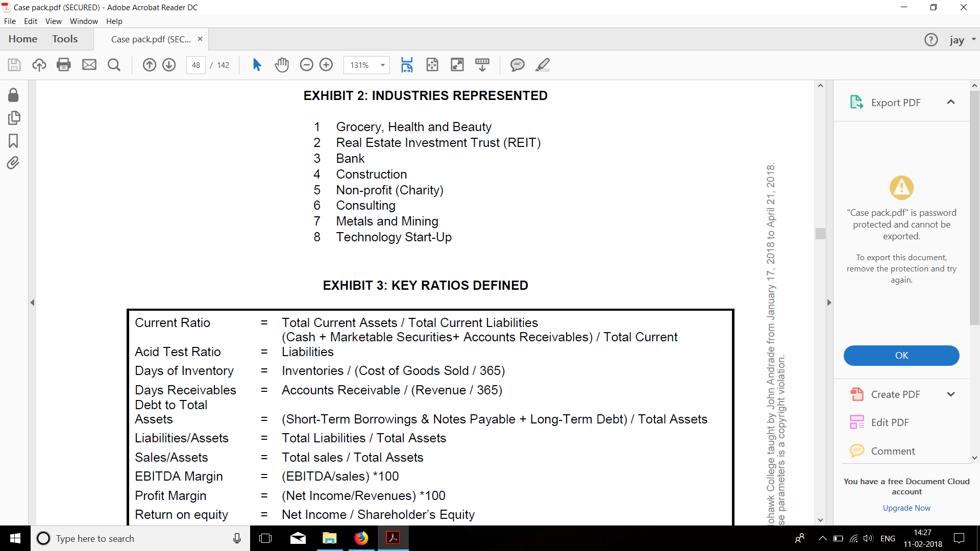
Task: Click the Upgrade Now link
Action: pos(906,508)
